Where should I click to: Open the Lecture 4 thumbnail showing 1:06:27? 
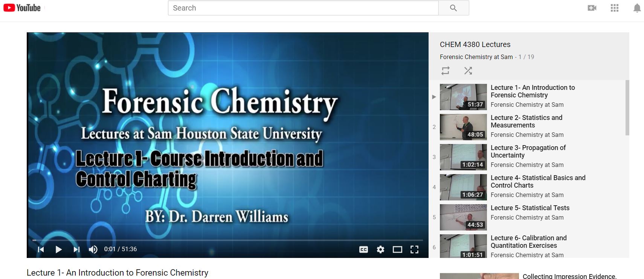(x=463, y=187)
